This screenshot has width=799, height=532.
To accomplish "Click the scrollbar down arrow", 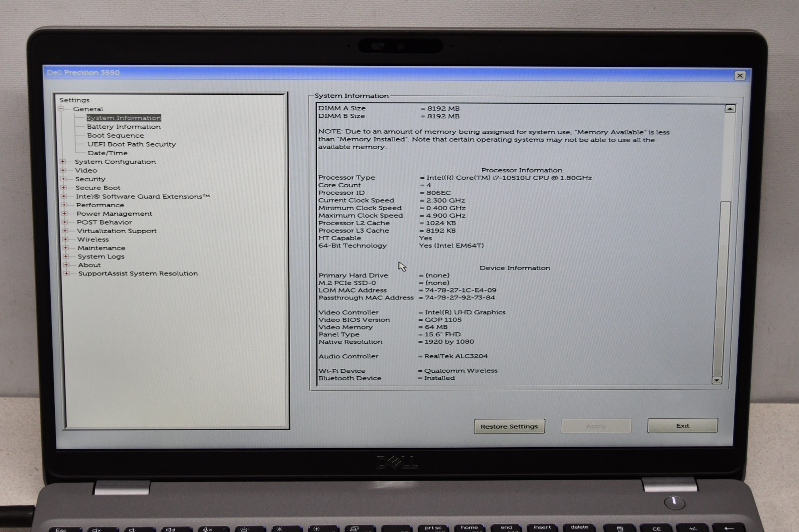I will pyautogui.click(x=717, y=380).
